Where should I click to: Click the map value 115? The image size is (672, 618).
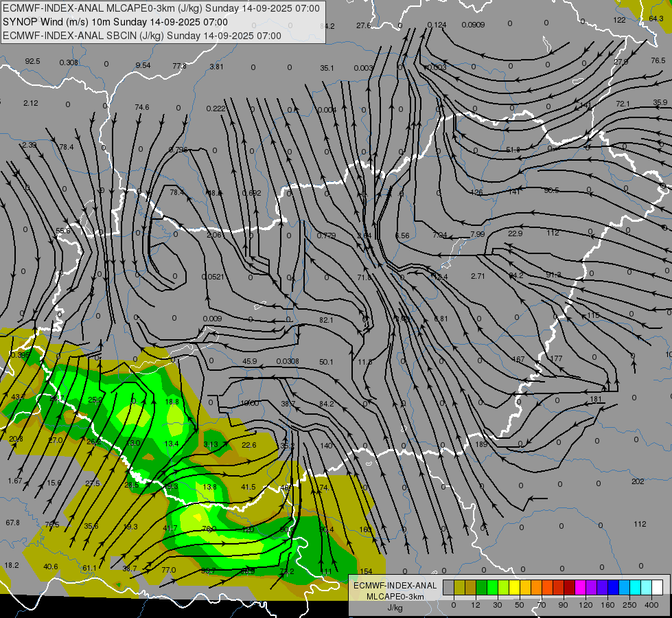[x=594, y=315]
